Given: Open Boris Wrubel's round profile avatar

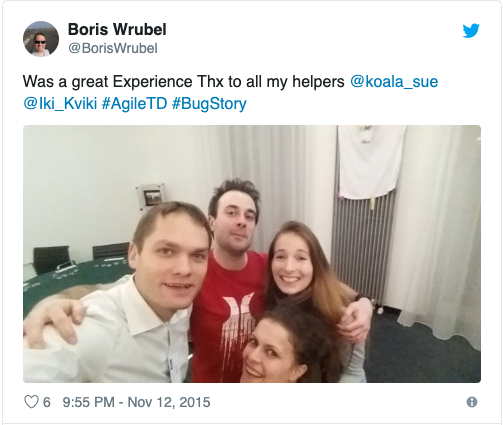Looking at the screenshot, I should pyautogui.click(x=41, y=39).
